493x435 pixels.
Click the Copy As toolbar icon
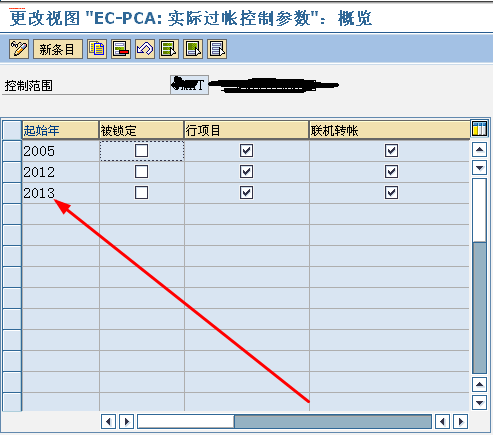click(x=97, y=49)
